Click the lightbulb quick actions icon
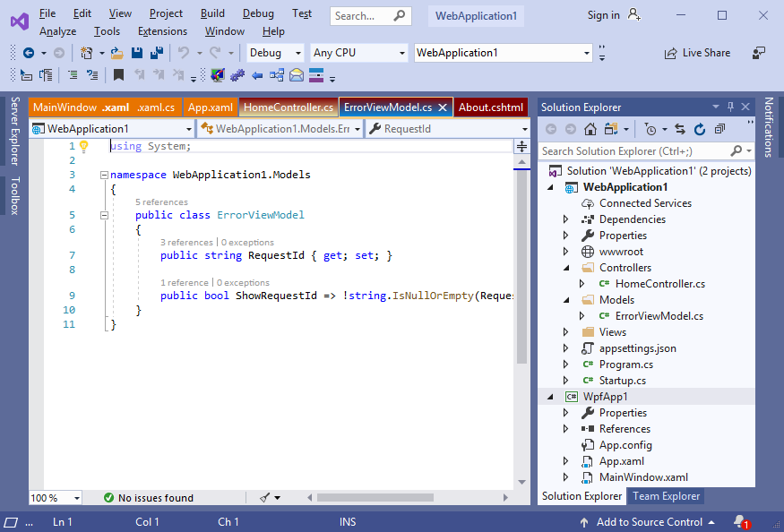784x532 pixels. click(84, 146)
